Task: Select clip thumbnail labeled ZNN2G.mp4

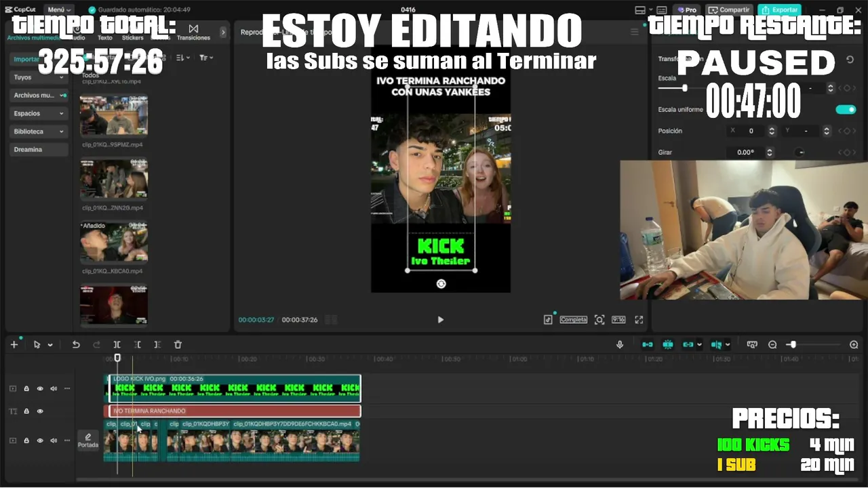Action: pyautogui.click(x=114, y=179)
